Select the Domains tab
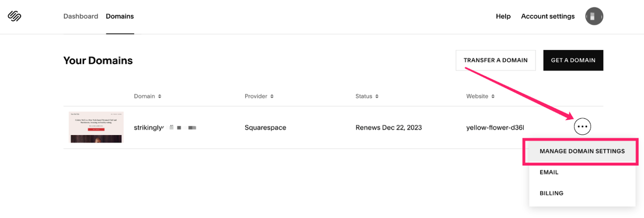The height and width of the screenshot is (218, 644). point(120,16)
